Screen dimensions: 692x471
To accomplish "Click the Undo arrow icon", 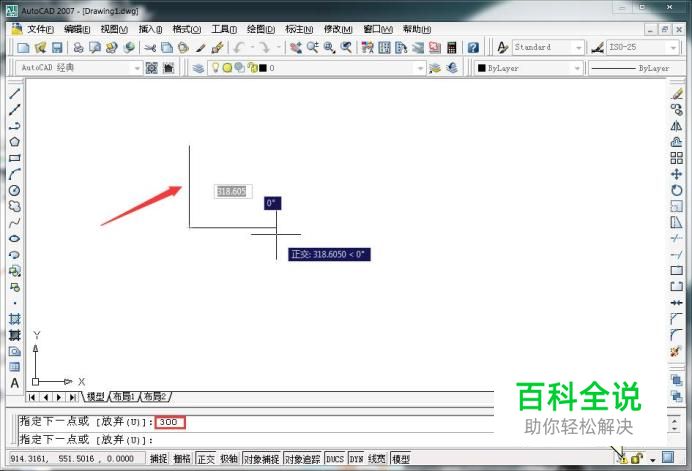I will point(239,47).
